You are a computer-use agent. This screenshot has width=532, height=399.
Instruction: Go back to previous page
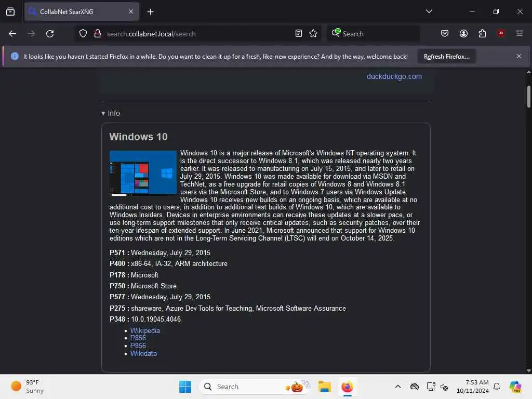12,34
